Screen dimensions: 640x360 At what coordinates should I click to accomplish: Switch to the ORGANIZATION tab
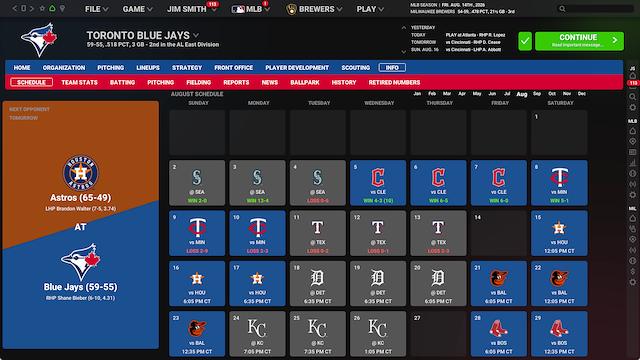64,68
